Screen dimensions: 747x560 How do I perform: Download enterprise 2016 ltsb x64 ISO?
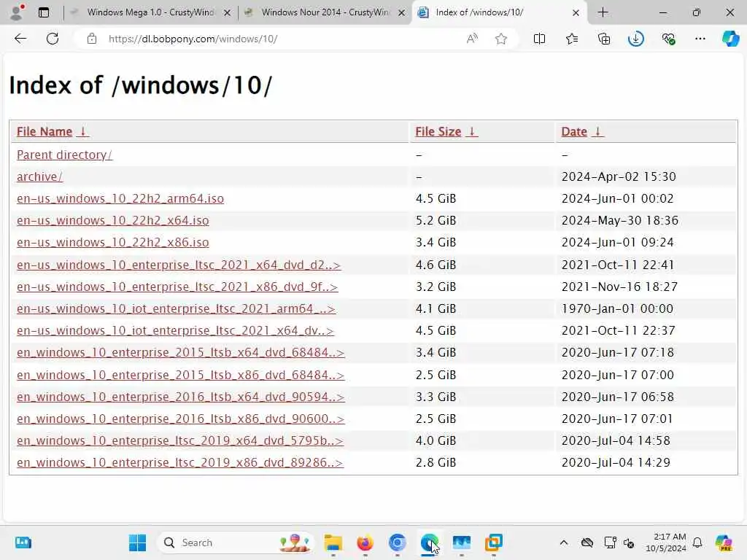pyautogui.click(x=181, y=397)
